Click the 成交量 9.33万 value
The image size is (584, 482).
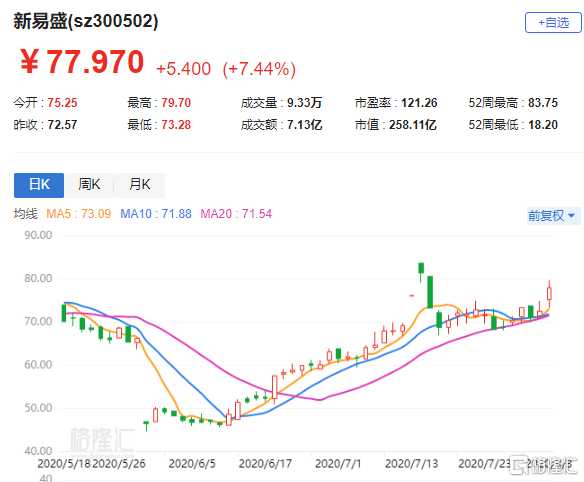[304, 103]
